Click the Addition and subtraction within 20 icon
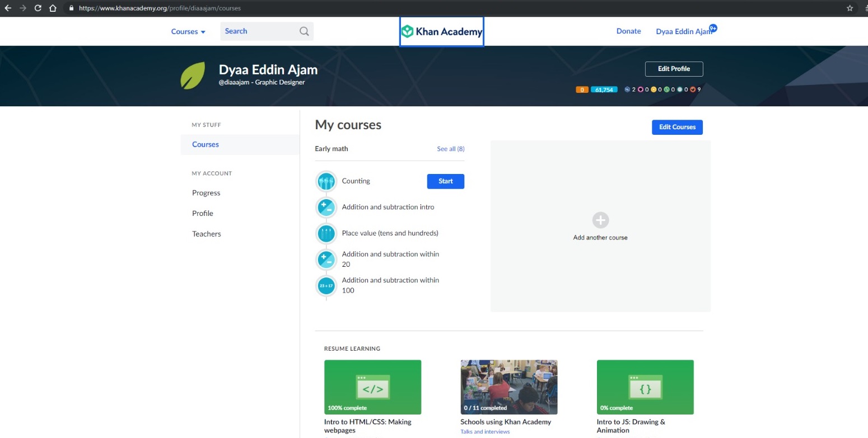The width and height of the screenshot is (868, 438). (x=326, y=260)
